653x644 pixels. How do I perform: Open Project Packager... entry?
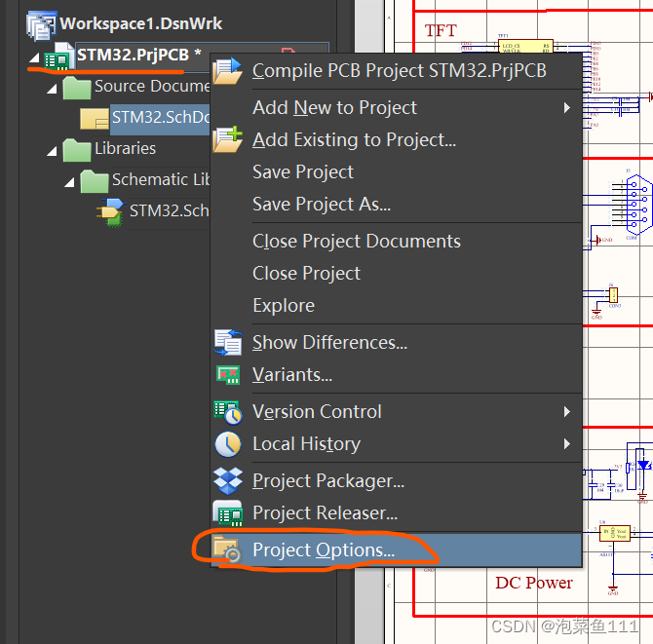(396, 481)
